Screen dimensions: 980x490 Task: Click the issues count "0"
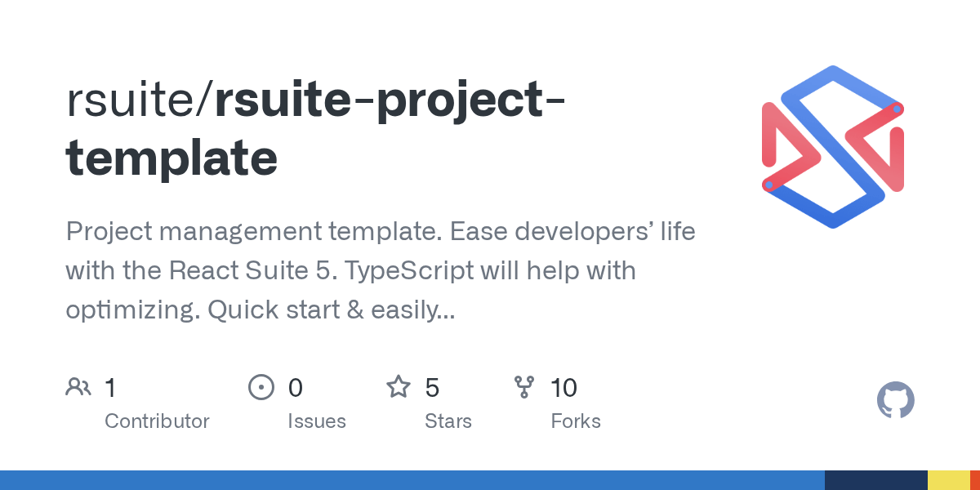tap(295, 387)
